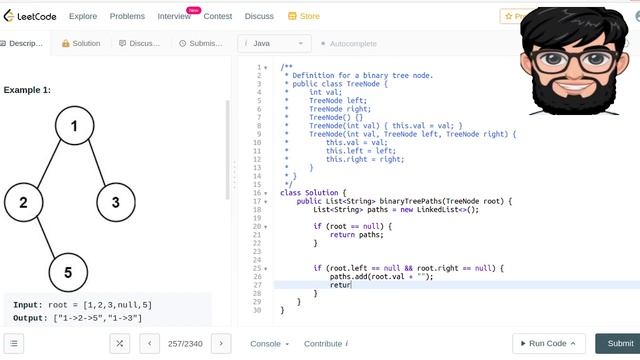
Task: Click the panel divider drag handle
Action: tap(234, 175)
